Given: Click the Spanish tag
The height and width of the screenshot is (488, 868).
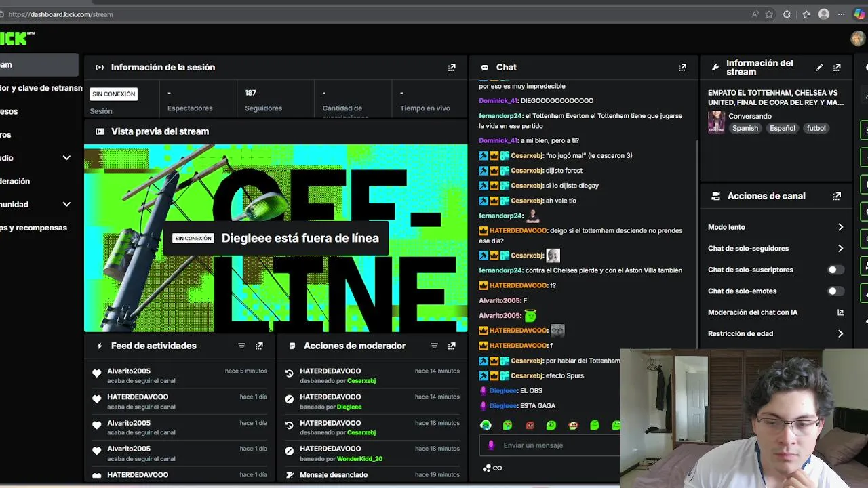Looking at the screenshot, I should pyautogui.click(x=745, y=128).
